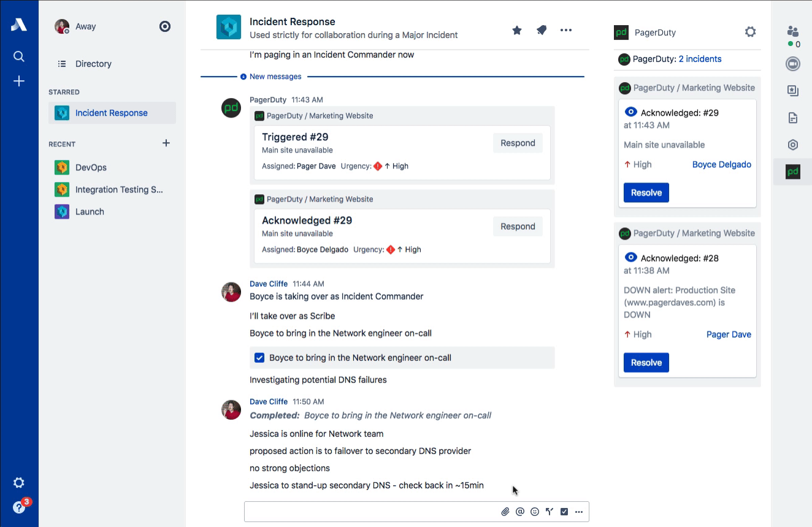
Task: Click the decision icon in composer
Action: tap(550, 512)
